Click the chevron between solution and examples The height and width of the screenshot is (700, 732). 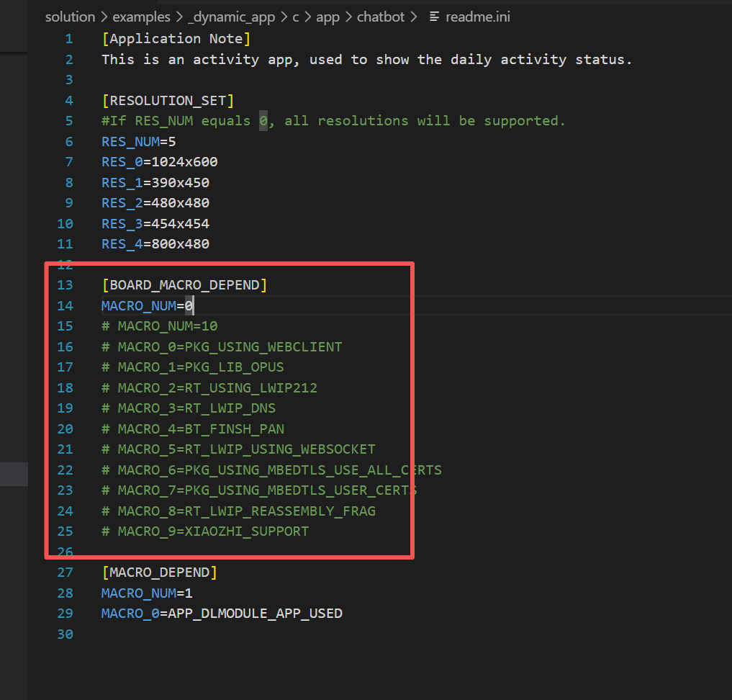104,17
